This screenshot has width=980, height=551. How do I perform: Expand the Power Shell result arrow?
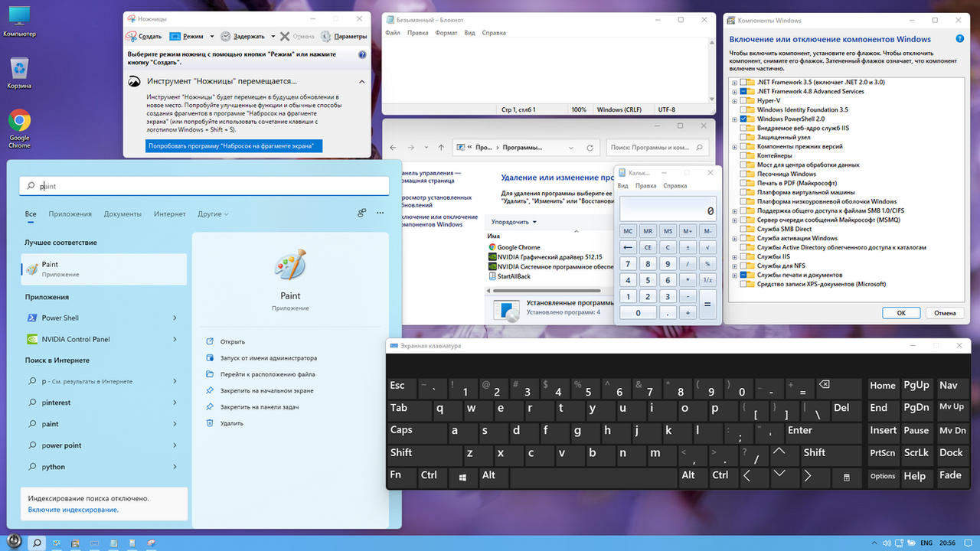175,318
